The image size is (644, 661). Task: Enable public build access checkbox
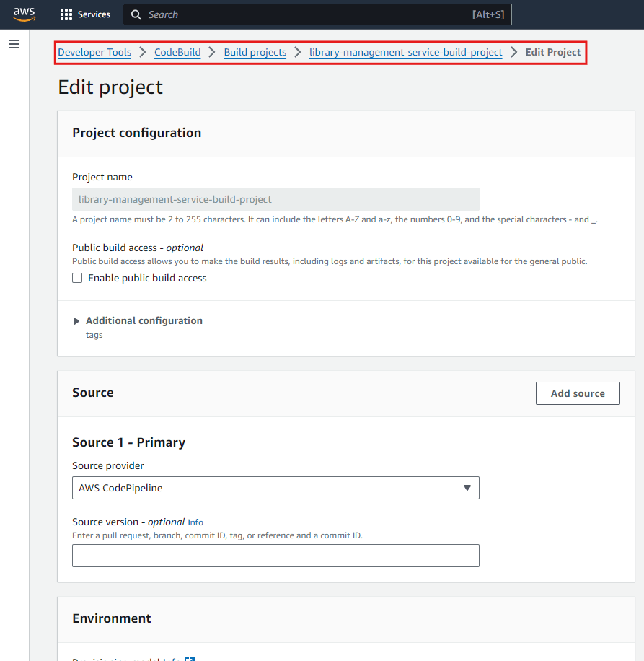[x=77, y=278]
